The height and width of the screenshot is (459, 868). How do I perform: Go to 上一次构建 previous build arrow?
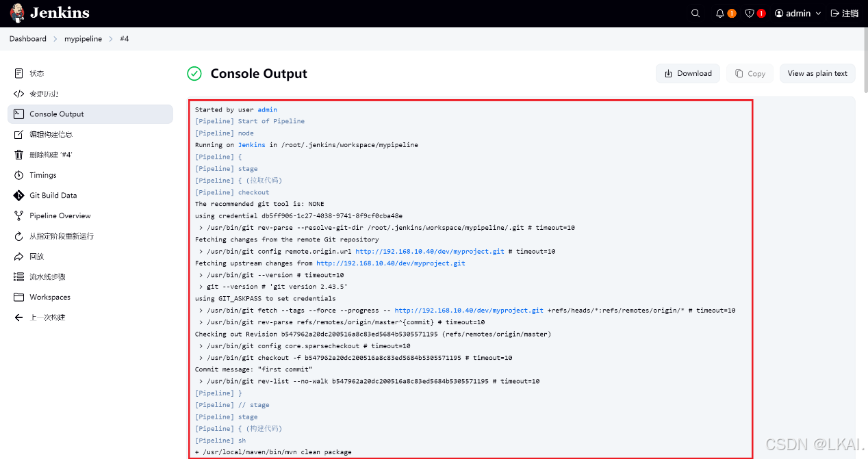pos(18,317)
